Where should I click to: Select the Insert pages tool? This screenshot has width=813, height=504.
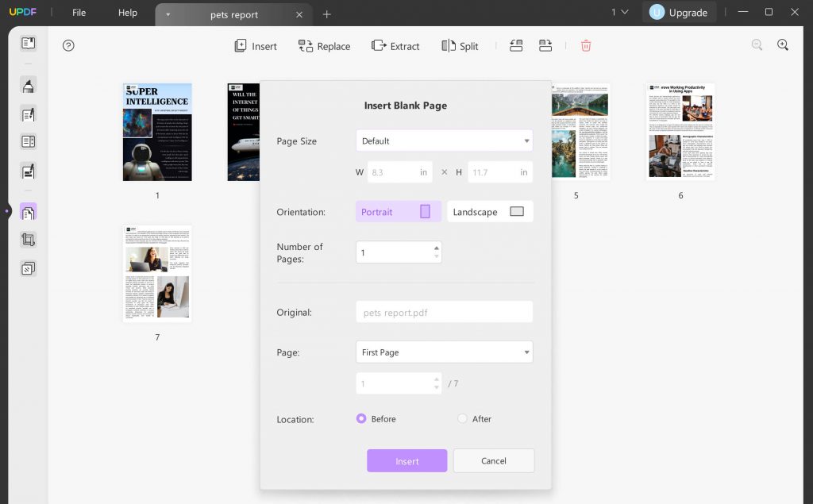point(255,46)
